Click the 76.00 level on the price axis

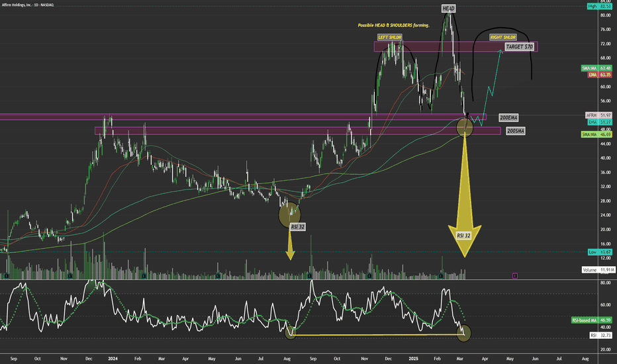coord(605,30)
